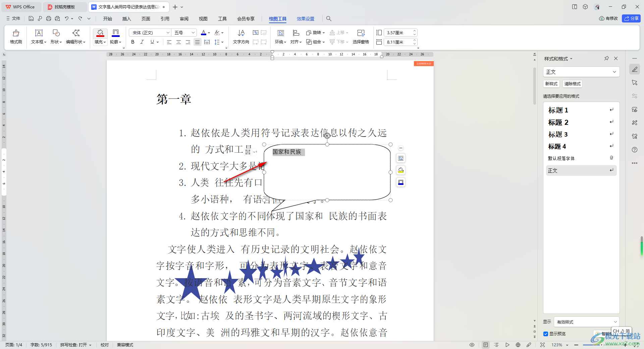Open the sidebar help question mark icon

point(635,150)
